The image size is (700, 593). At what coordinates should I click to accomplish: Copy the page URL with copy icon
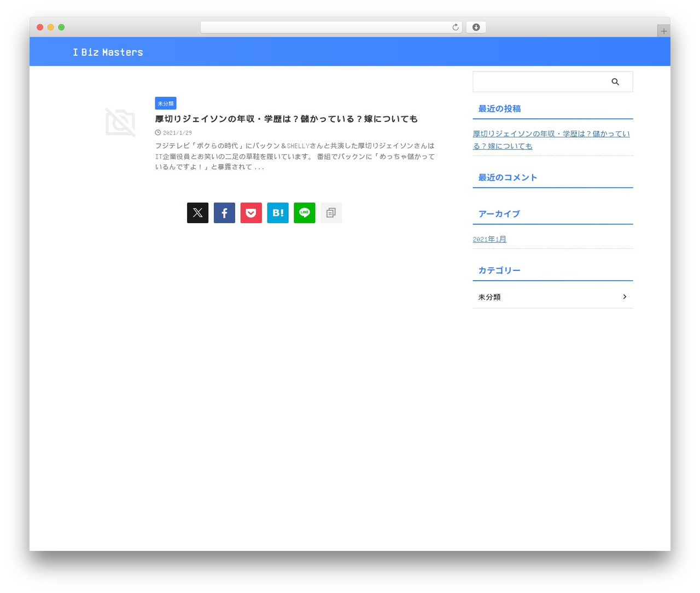click(x=331, y=213)
